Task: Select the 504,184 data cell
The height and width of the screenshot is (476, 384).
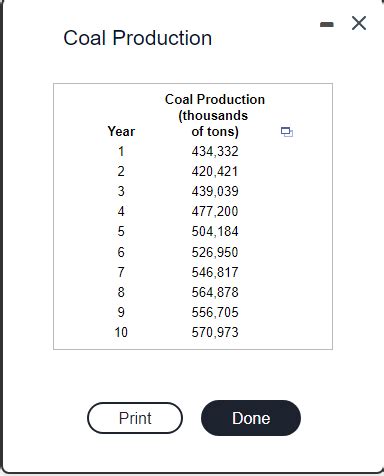Action: coord(215,231)
